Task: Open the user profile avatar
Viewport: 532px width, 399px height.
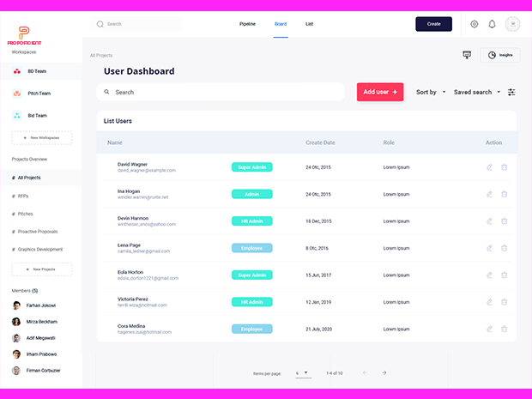Action: (x=513, y=24)
